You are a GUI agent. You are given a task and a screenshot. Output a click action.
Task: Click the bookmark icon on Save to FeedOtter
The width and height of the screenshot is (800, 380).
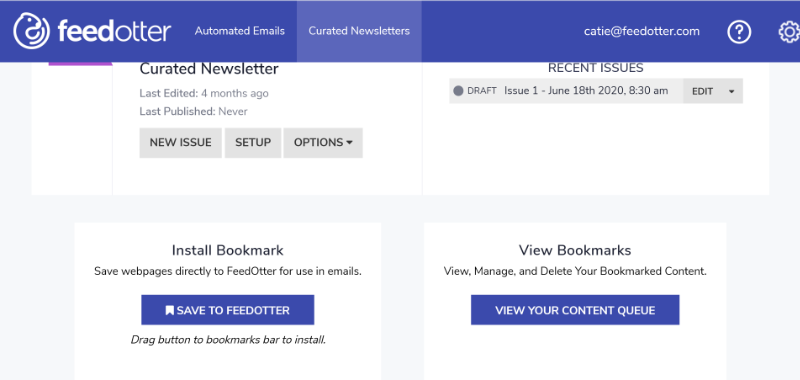coord(169,310)
